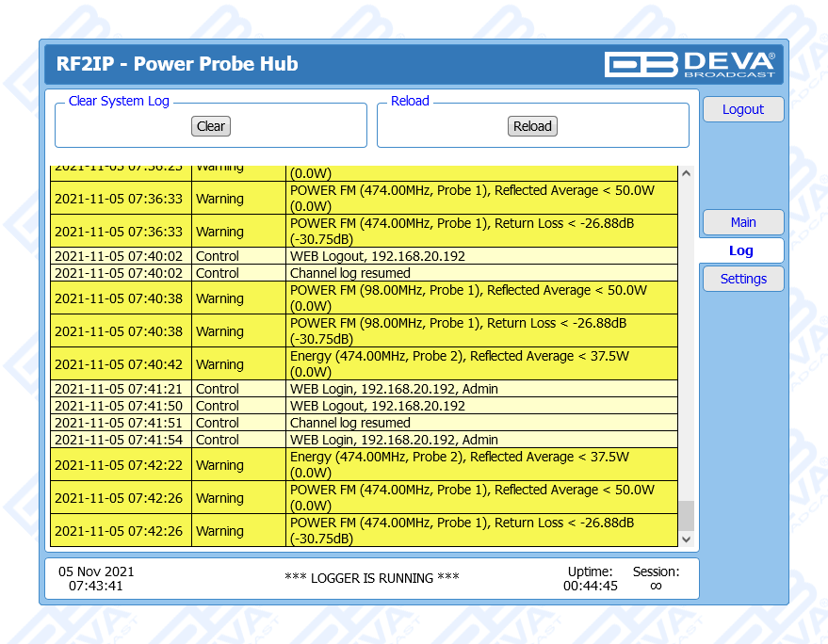Click the LOGGER IS RUNNING status text
Screen dimensions: 828x644
pos(371,578)
